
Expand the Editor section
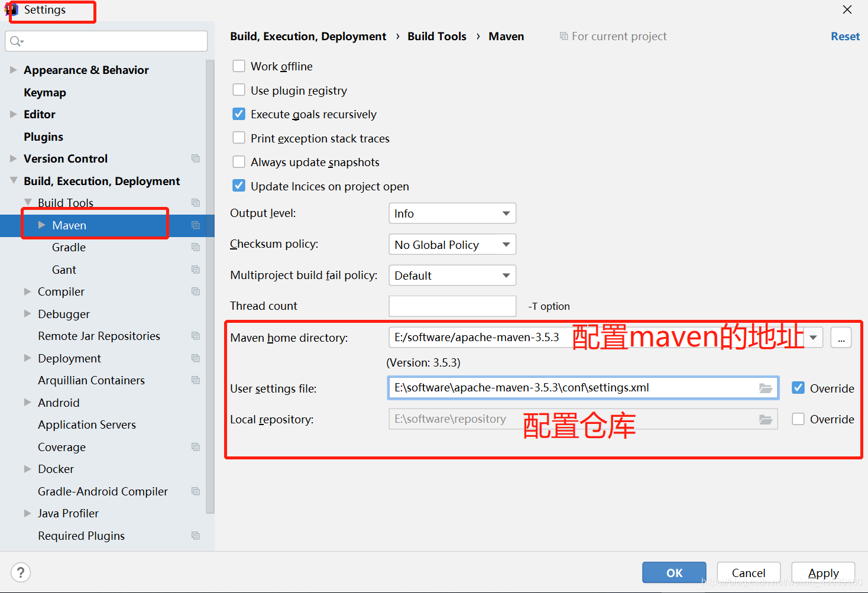tap(13, 114)
